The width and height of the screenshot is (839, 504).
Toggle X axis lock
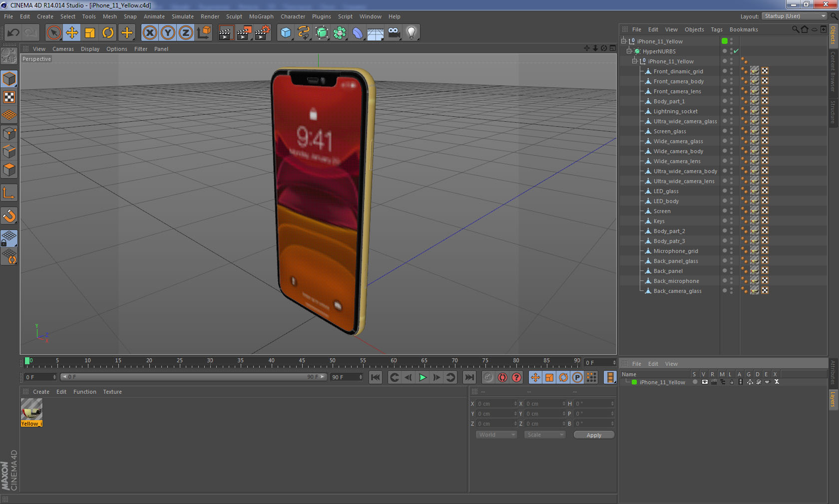149,33
